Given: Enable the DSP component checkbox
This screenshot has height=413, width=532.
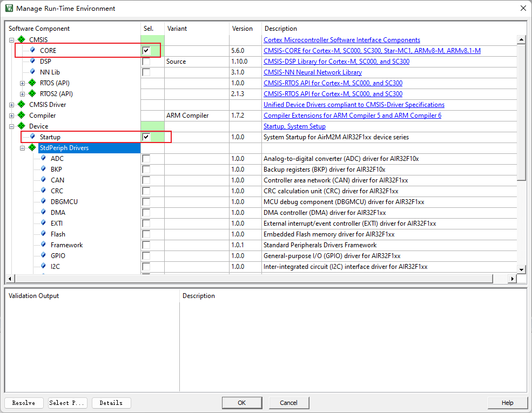Looking at the screenshot, I should click(x=146, y=62).
